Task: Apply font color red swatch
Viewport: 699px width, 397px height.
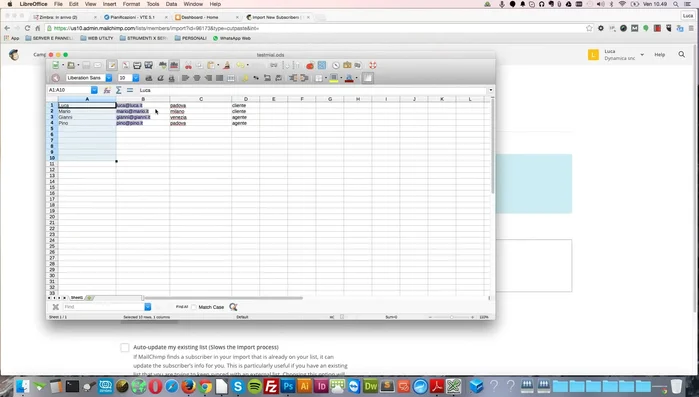Action: click(x=349, y=78)
